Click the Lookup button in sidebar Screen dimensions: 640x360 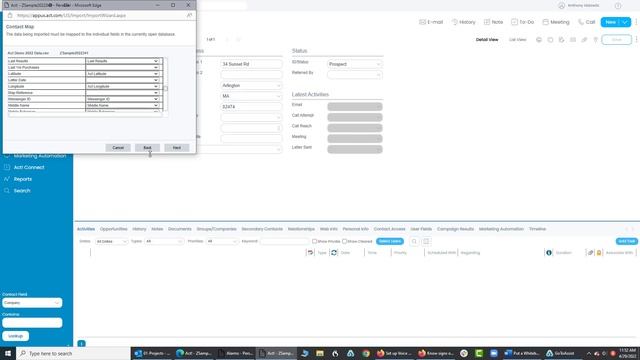(x=16, y=336)
